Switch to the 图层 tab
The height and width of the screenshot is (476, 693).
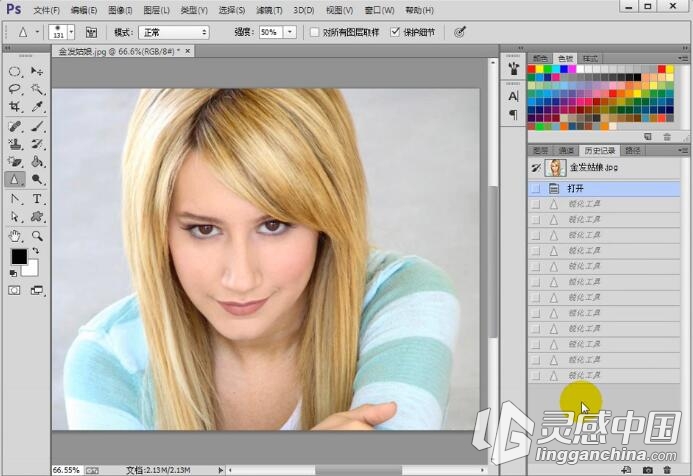(x=541, y=151)
